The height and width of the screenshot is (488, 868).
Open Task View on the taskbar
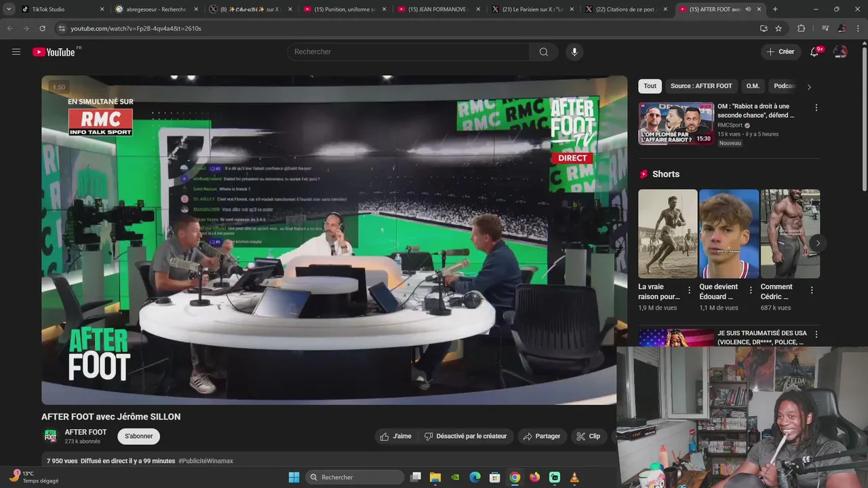(x=416, y=477)
